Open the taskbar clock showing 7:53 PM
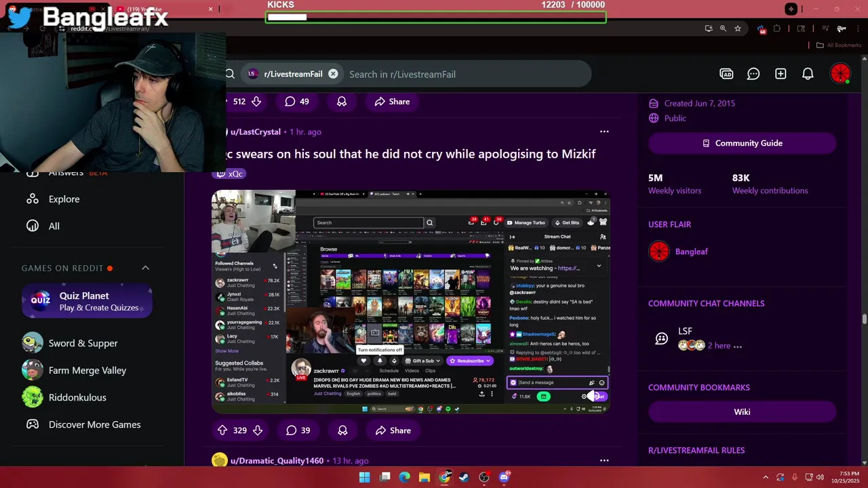This screenshot has width=868, height=488. coord(845,477)
